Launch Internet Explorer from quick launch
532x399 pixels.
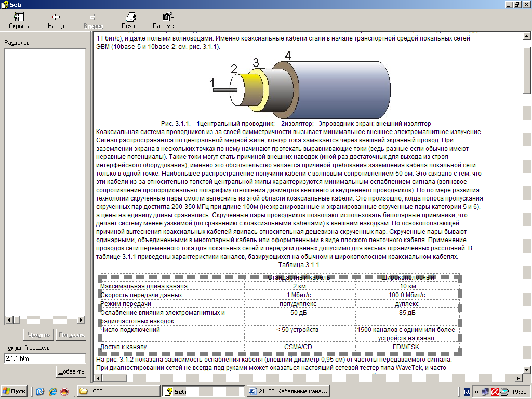52,392
